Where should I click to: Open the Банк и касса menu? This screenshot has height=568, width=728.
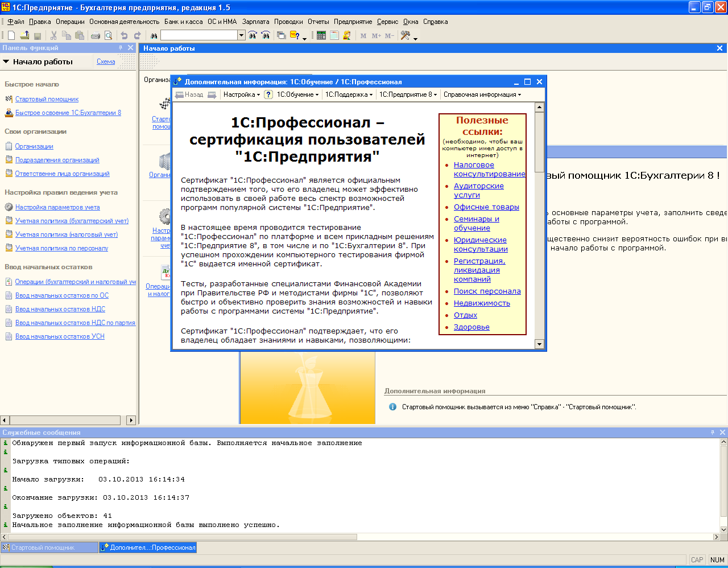[x=183, y=22]
